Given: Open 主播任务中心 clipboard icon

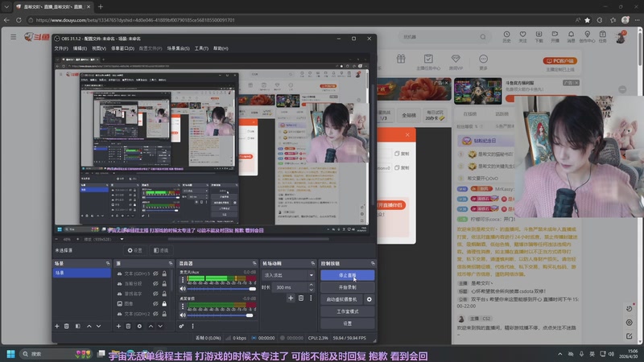Looking at the screenshot, I should coord(428,59).
